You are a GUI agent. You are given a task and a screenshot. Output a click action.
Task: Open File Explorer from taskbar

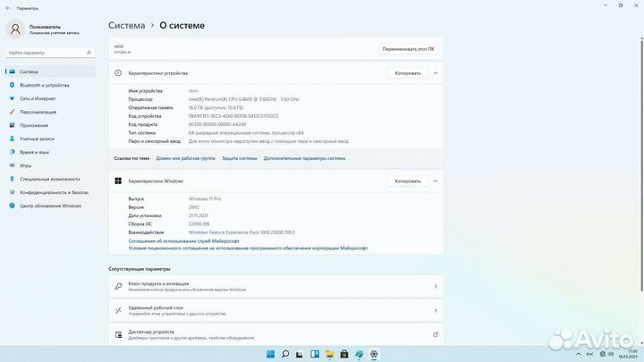(329, 354)
